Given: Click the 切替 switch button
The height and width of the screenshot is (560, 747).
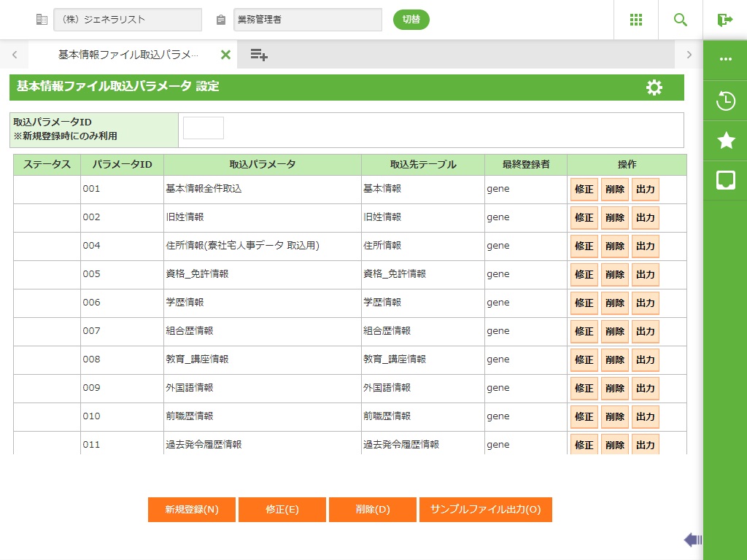Looking at the screenshot, I should 411,20.
